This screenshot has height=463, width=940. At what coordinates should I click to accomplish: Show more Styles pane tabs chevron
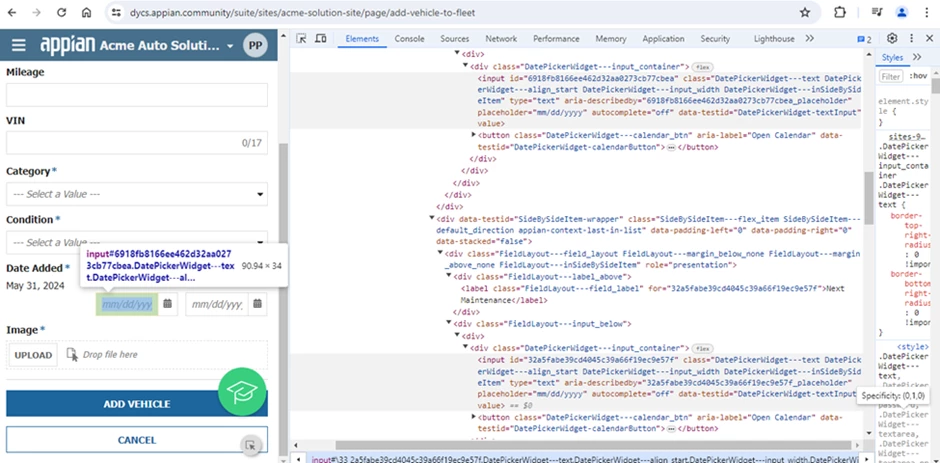click(917, 57)
